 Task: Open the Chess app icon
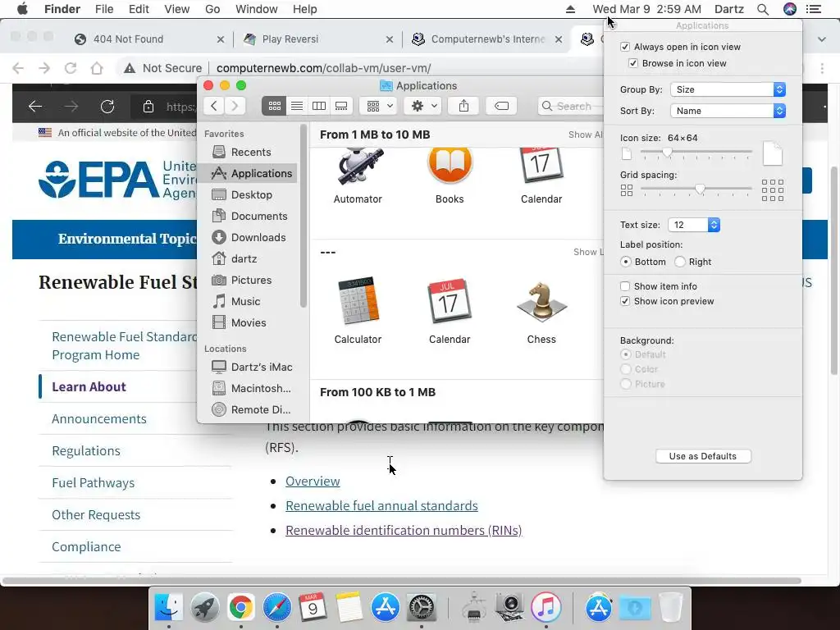click(x=541, y=301)
